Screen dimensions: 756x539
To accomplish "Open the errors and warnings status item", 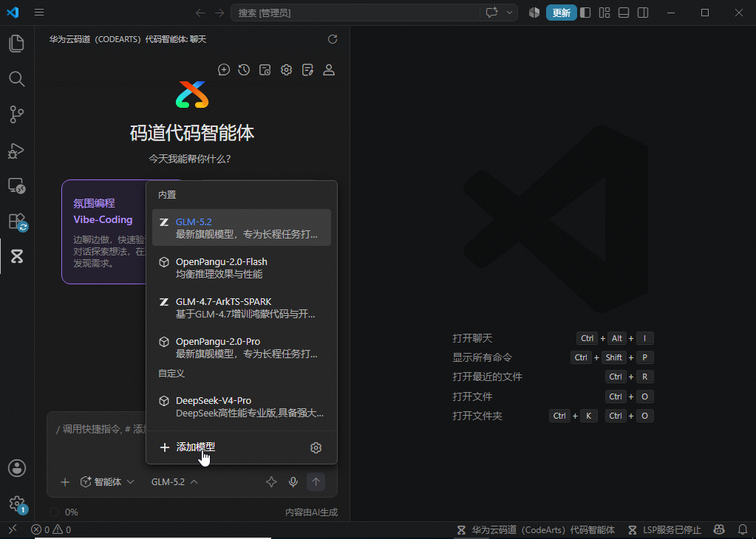I will pos(51,529).
